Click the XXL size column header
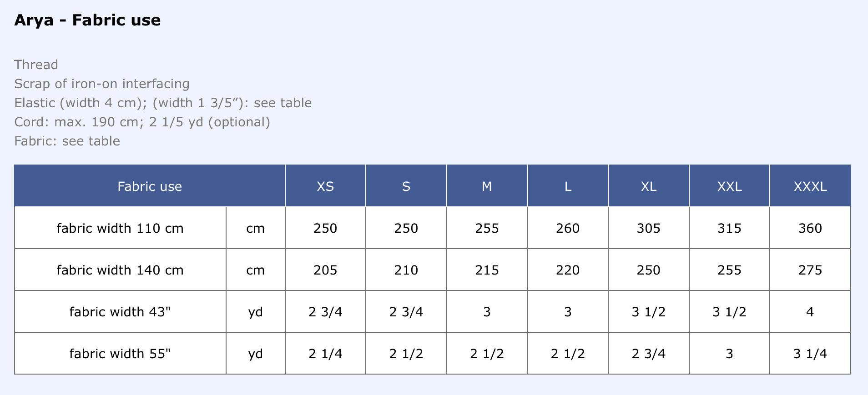The width and height of the screenshot is (868, 395). 729,186
